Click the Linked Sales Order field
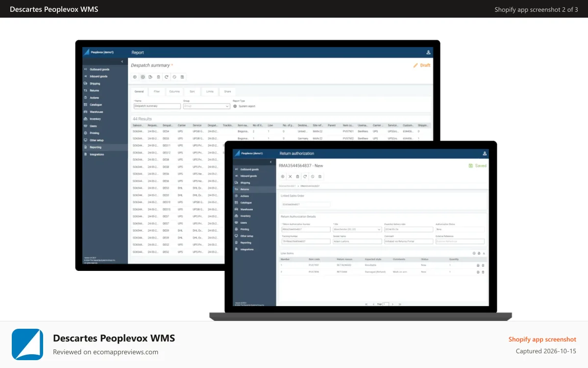Screen dimensions: 588x368 coord(306,204)
